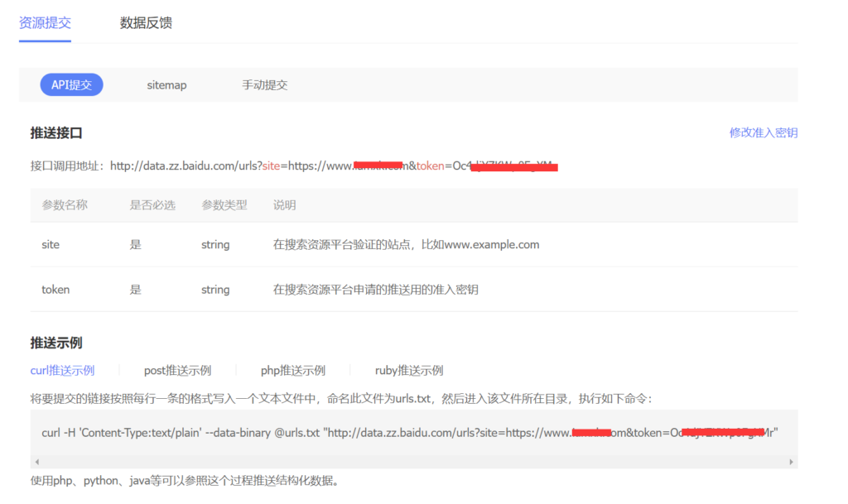The width and height of the screenshot is (848, 504).
Task: Select the token parameter row
Action: [x=414, y=290]
